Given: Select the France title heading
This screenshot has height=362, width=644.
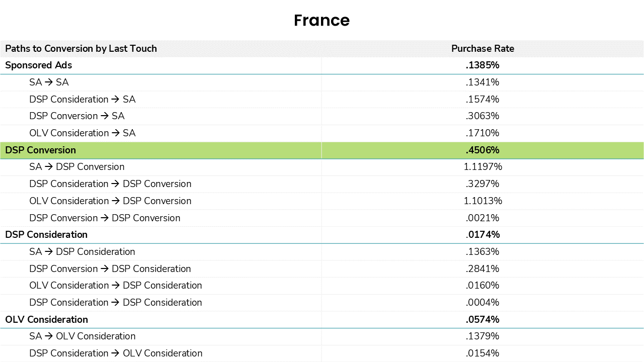Looking at the screenshot, I should pyautogui.click(x=321, y=20).
